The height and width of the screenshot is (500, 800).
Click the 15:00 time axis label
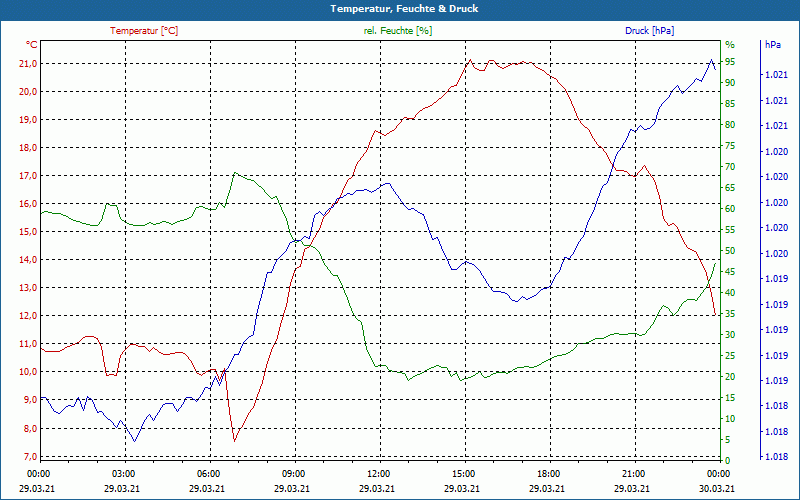[463, 473]
